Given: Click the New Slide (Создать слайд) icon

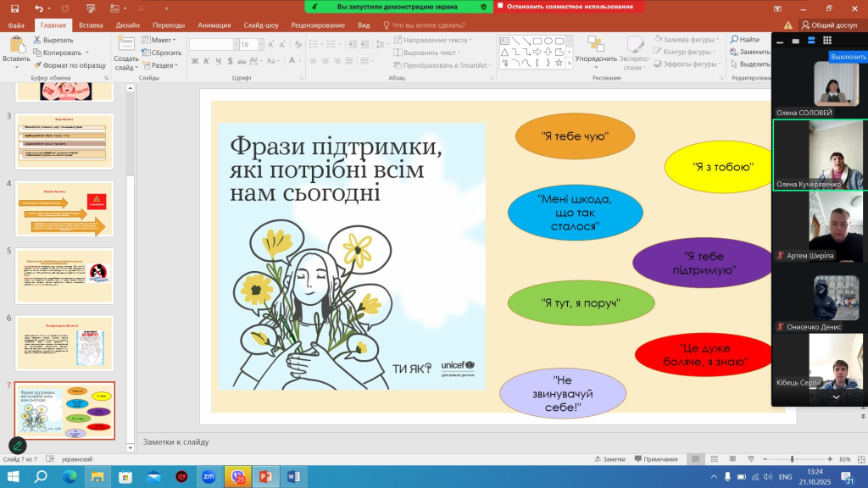Looking at the screenshot, I should [x=126, y=44].
